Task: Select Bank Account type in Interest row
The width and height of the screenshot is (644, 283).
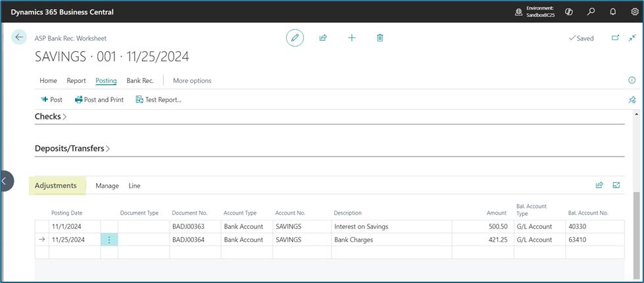Action: tap(247, 226)
